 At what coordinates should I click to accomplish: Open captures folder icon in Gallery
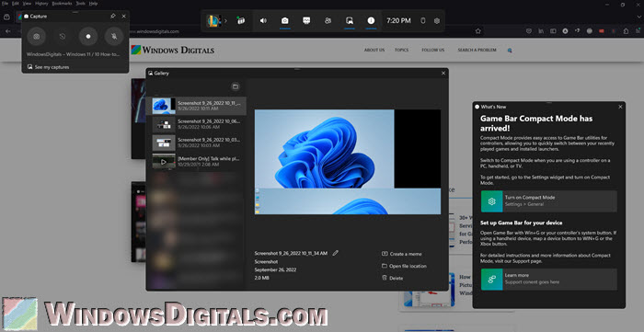click(236, 86)
